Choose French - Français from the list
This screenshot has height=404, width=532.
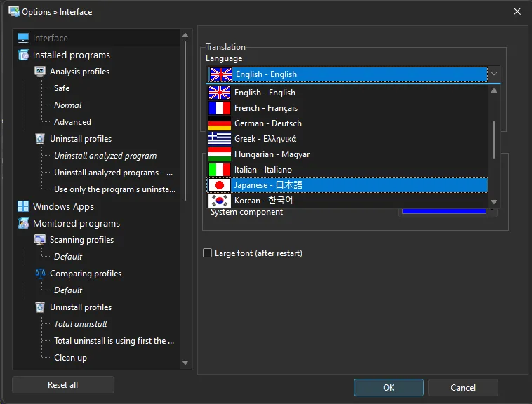(265, 108)
